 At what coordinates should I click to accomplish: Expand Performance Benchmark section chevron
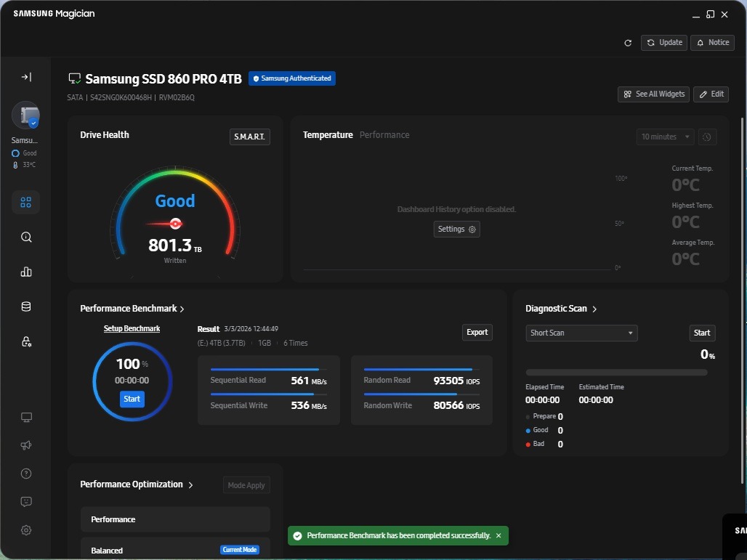click(182, 309)
